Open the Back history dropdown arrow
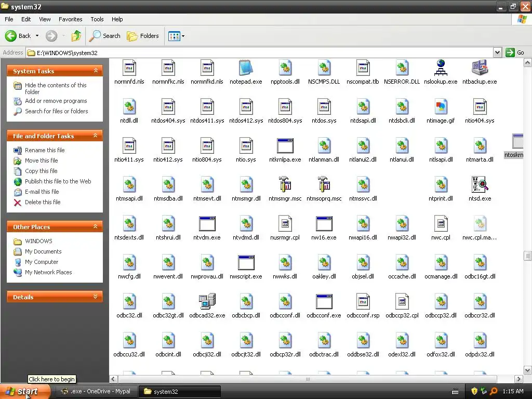 [37, 36]
